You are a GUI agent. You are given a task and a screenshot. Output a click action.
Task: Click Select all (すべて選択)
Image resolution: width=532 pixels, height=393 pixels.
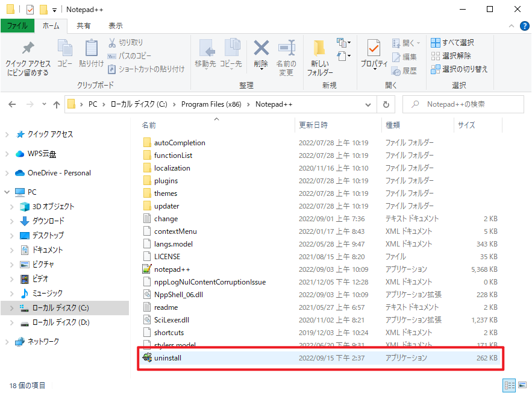point(452,43)
